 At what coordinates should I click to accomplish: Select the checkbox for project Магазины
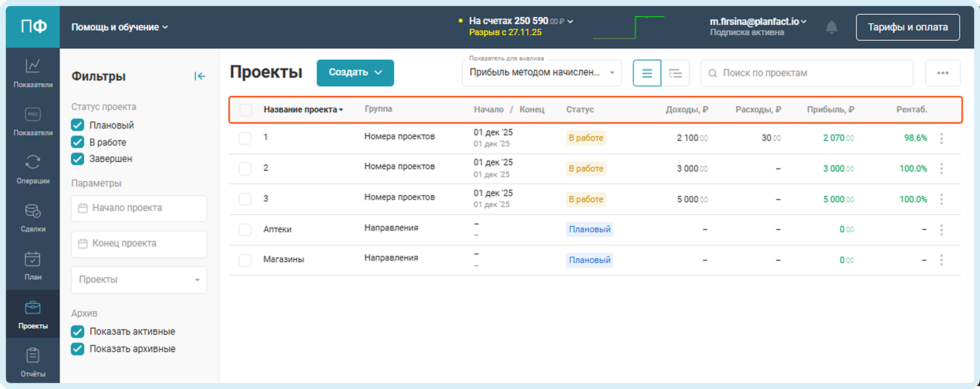pos(245,260)
